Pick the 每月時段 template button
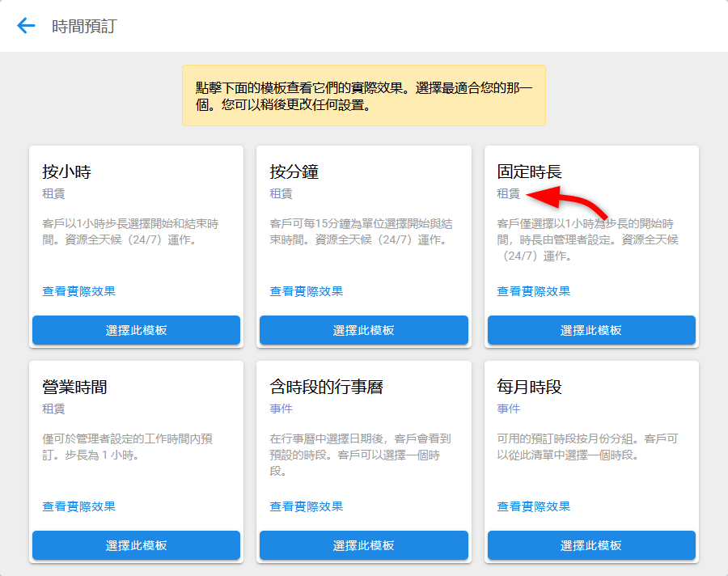728x576 pixels. pyautogui.click(x=591, y=545)
